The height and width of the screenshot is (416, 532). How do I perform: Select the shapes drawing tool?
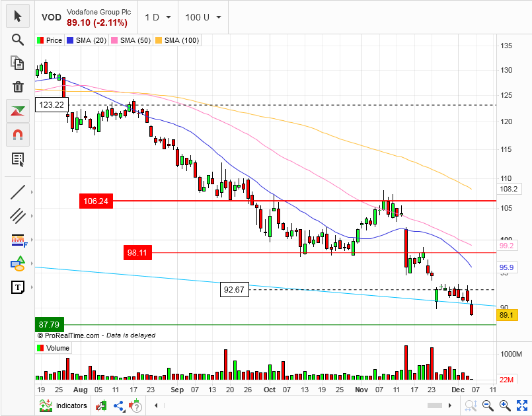[x=18, y=263]
